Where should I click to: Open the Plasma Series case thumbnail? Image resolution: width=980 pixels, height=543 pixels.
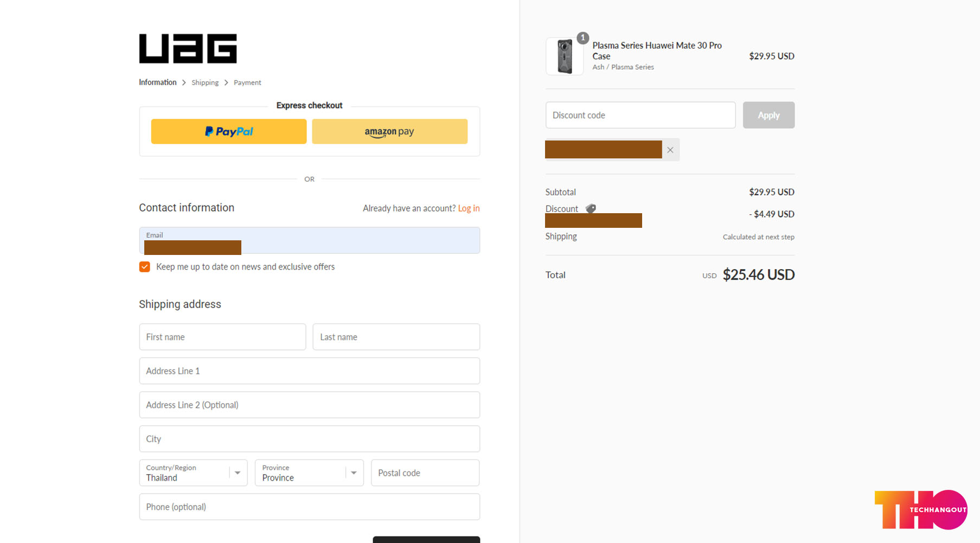[565, 56]
